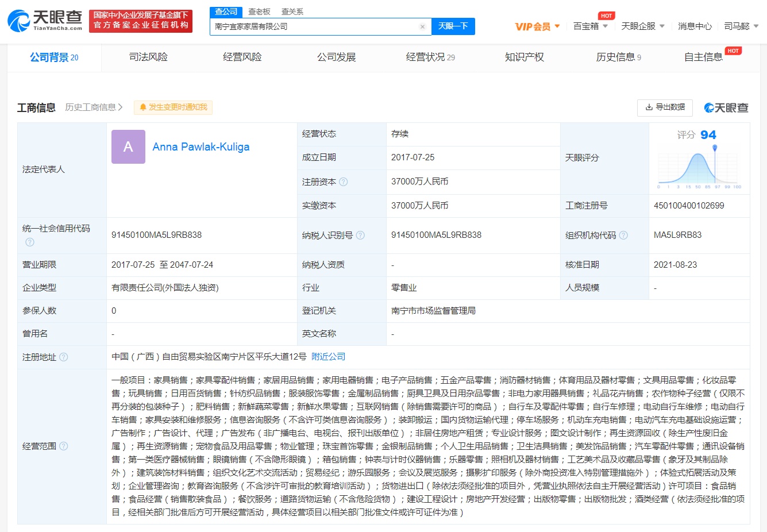
Task: Switch to the 历史信息 tab
Action: click(619, 57)
